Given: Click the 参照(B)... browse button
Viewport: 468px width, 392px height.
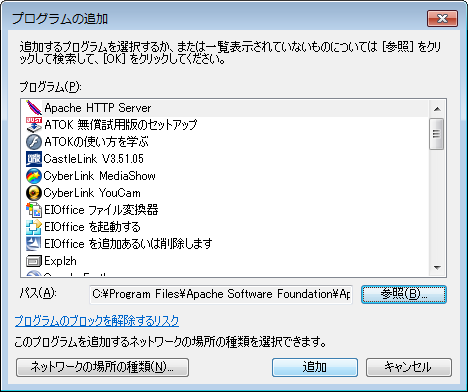Looking at the screenshot, I should tap(404, 294).
